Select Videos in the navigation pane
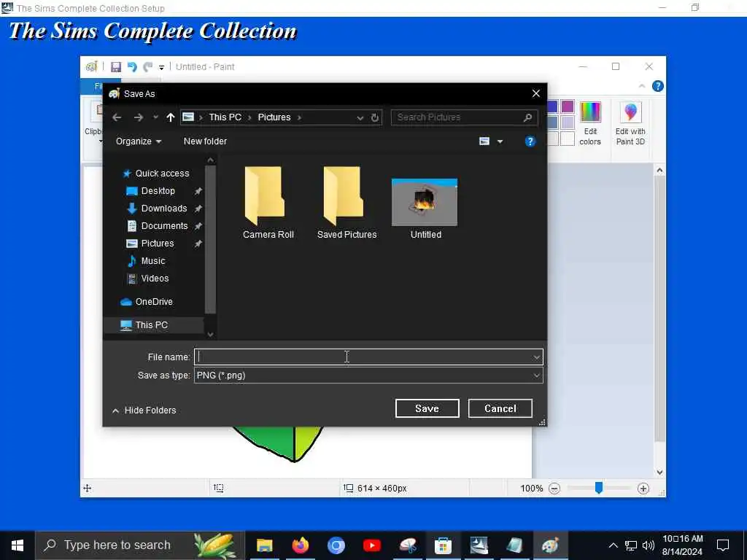The image size is (747, 560). click(155, 279)
